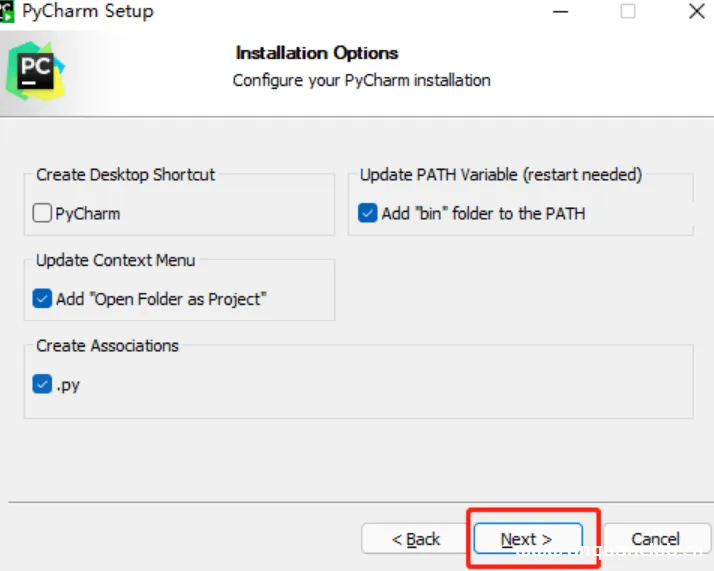Image resolution: width=714 pixels, height=571 pixels.
Task: Uncheck the Add "bin" folder to PATH box
Action: (368, 213)
